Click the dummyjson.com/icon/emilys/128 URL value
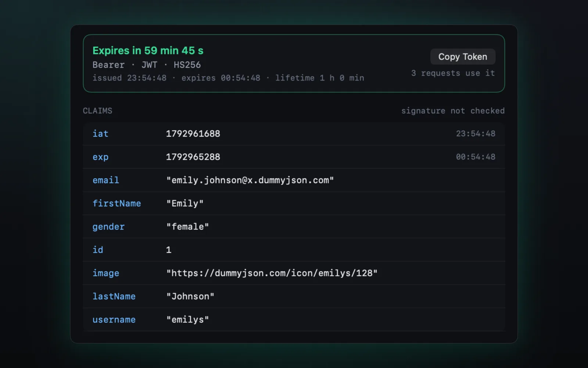The image size is (588, 368). (272, 273)
